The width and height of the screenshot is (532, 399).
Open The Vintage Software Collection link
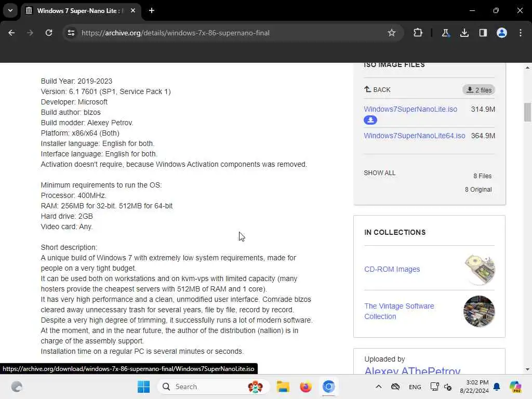point(399,311)
